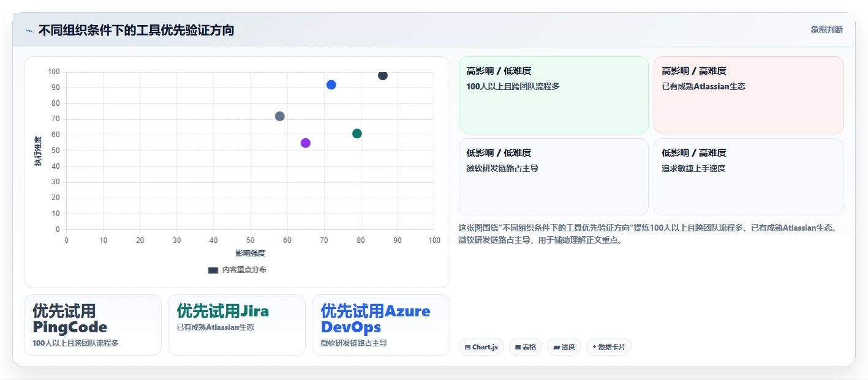Image resolution: width=868 pixels, height=380 pixels.
Task: Click 已有成熟Atlassian生态 under Jira card
Action: click(x=215, y=327)
